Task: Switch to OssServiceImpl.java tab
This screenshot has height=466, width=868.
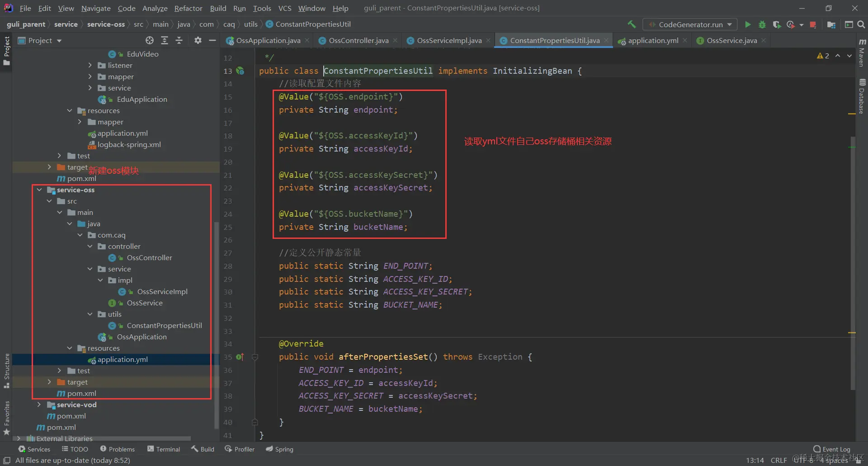Action: pos(449,40)
